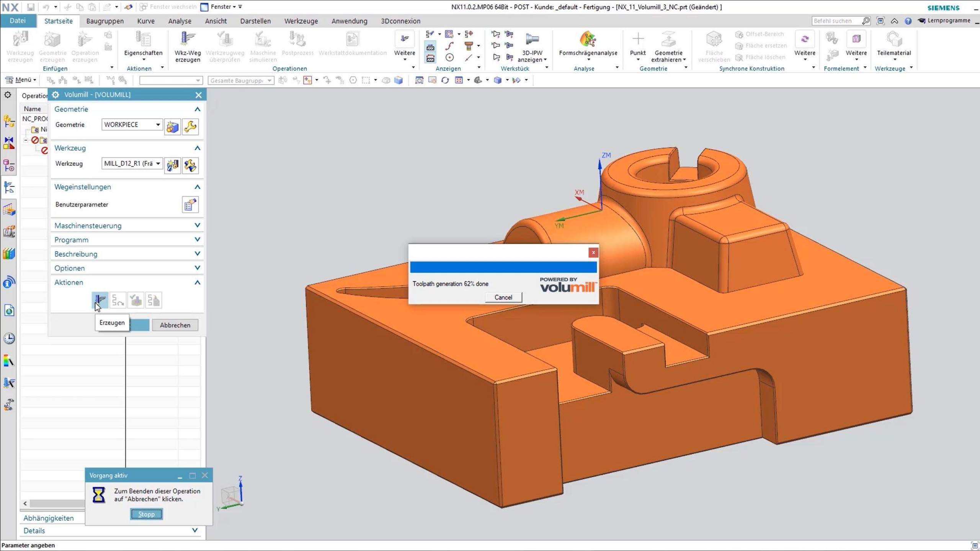Open Eigenschaften in the Aktionen group
The image size is (980, 551).
[x=143, y=46]
